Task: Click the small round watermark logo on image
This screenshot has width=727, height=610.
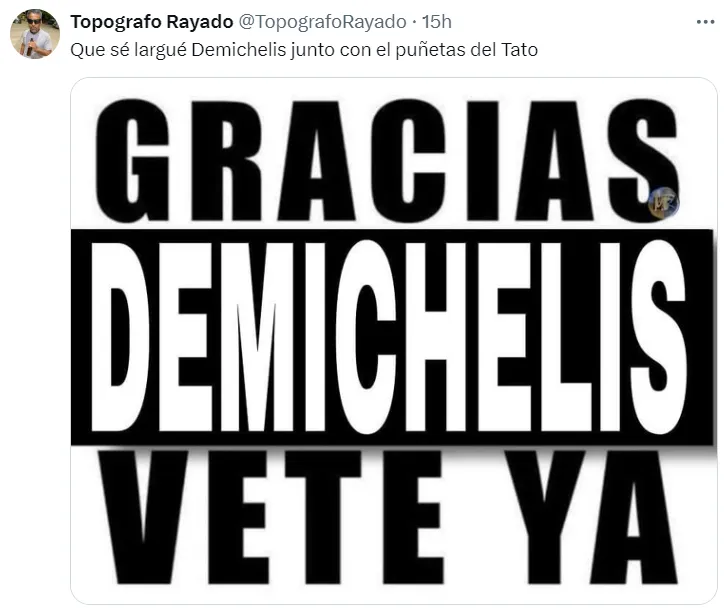Action: [x=663, y=203]
